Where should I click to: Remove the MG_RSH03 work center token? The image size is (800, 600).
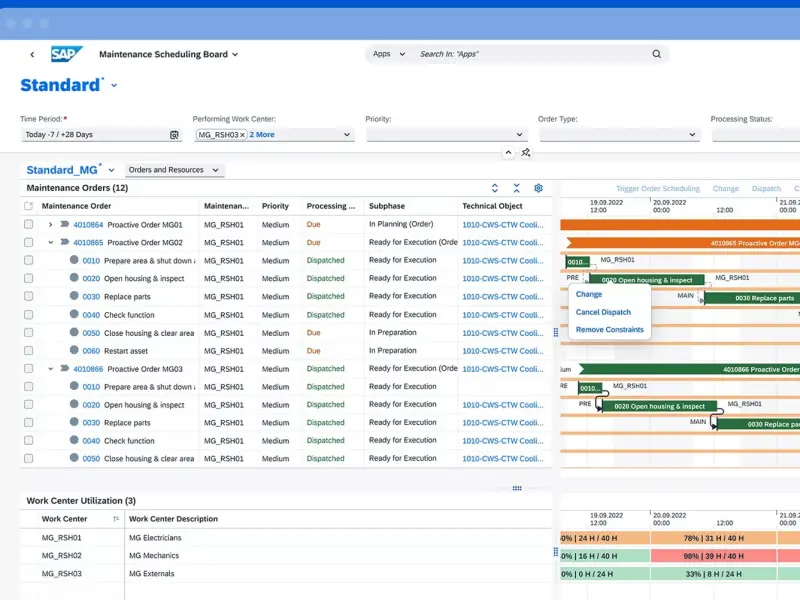(242, 135)
